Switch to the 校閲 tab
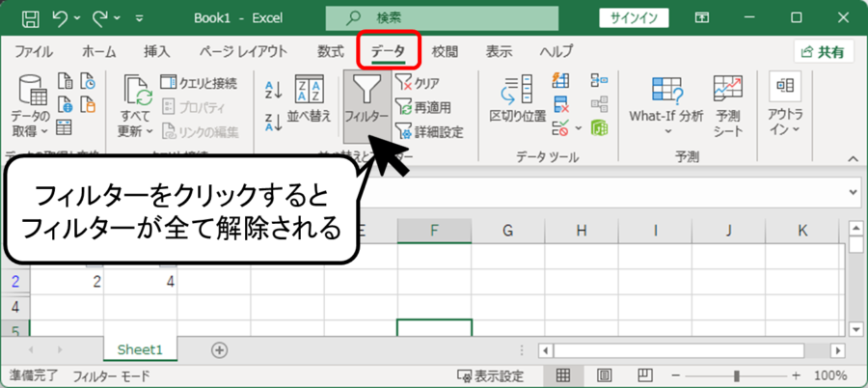Image resolution: width=868 pixels, height=388 pixels. tap(445, 51)
